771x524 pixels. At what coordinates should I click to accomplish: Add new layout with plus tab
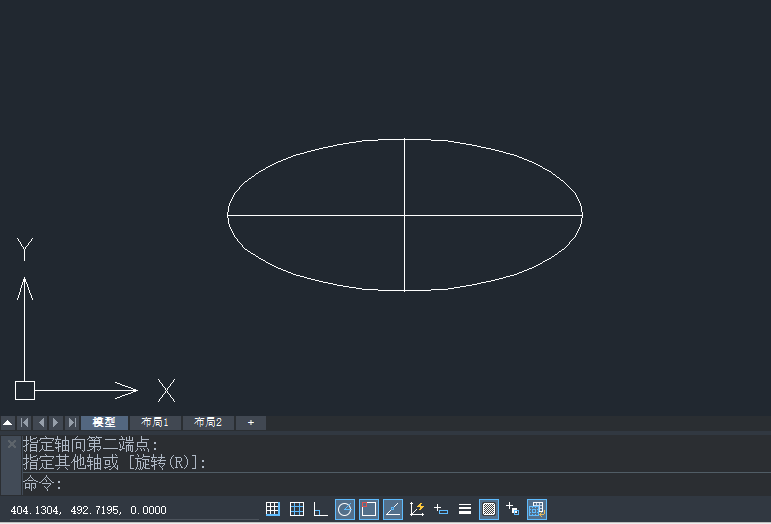251,422
